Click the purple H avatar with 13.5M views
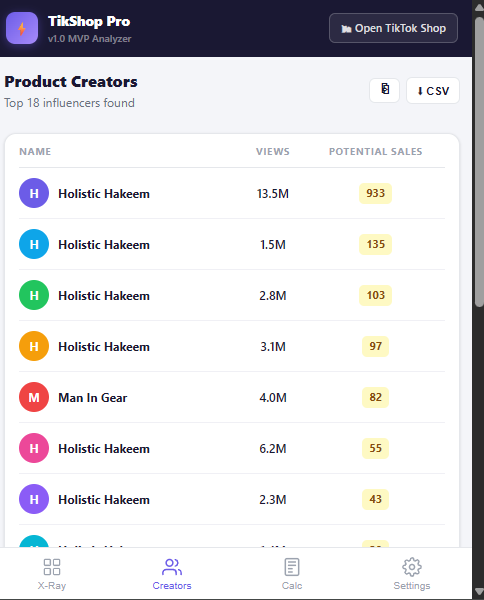 click(34, 193)
